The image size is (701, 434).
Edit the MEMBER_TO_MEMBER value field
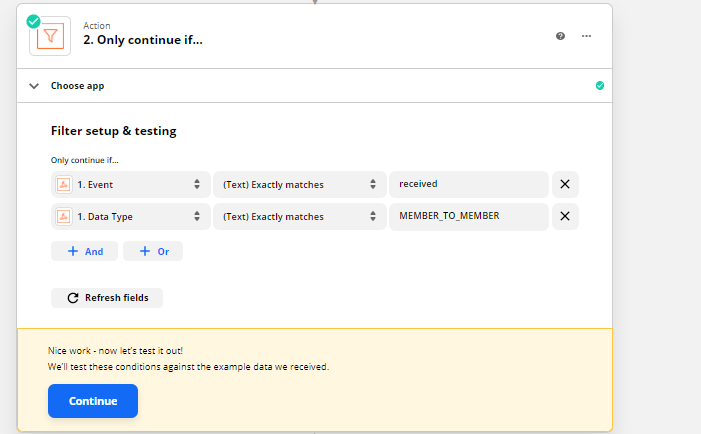pyautogui.click(x=469, y=217)
